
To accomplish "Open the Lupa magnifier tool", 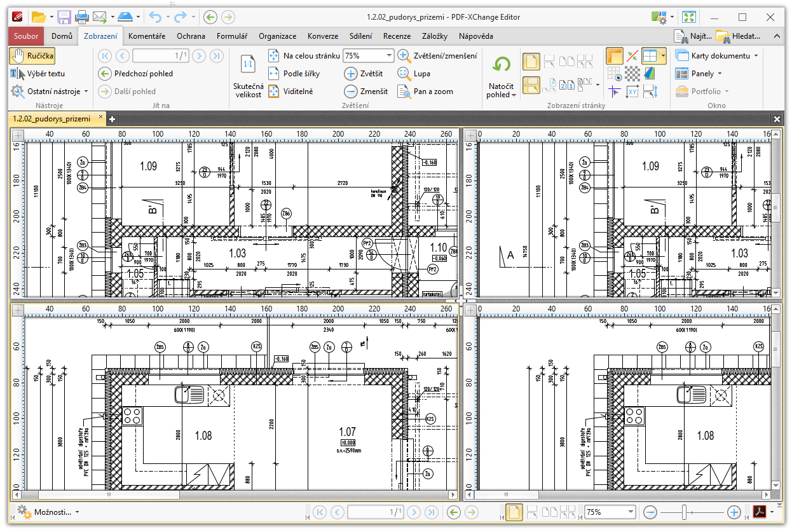I will [x=414, y=74].
